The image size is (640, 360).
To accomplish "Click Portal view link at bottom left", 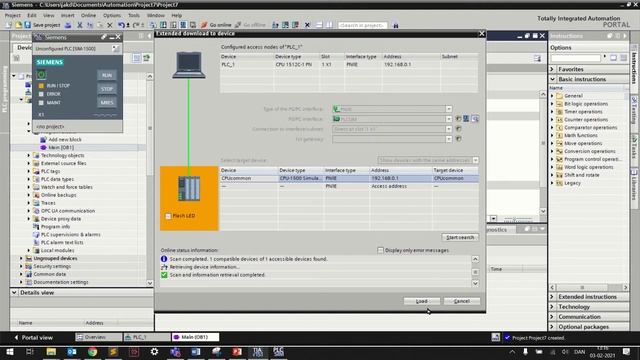I will click(33, 338).
